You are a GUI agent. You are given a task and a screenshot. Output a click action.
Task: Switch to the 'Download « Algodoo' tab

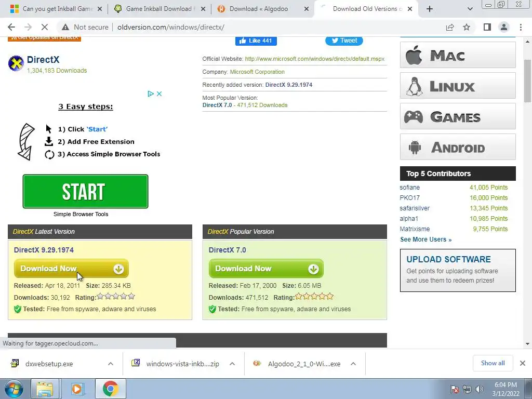(x=263, y=9)
